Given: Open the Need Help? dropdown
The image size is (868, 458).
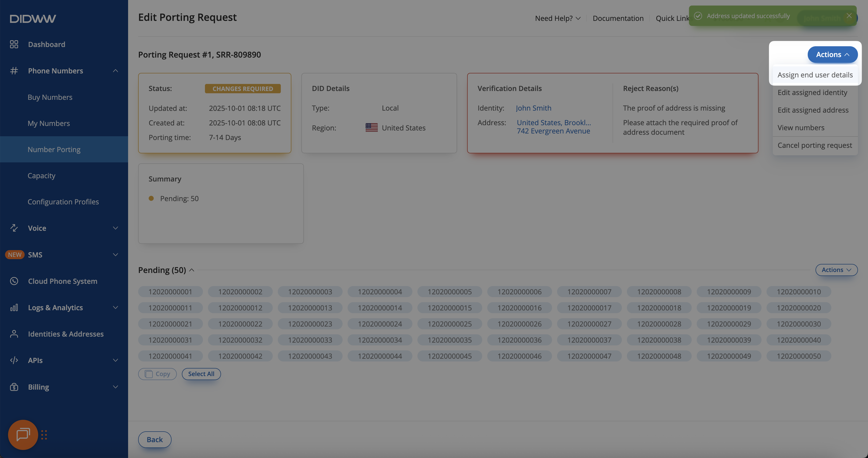Looking at the screenshot, I should 558,18.
